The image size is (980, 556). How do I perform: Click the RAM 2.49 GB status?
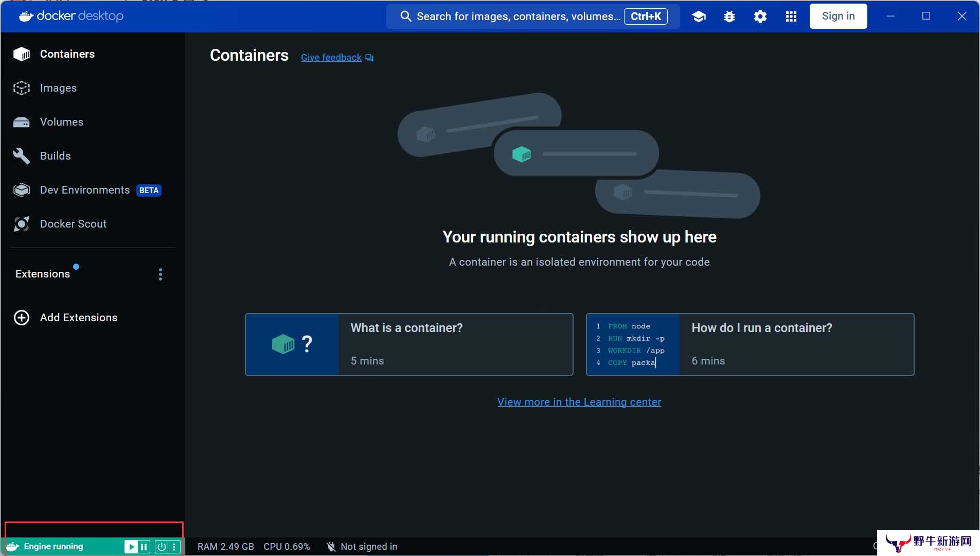point(226,547)
